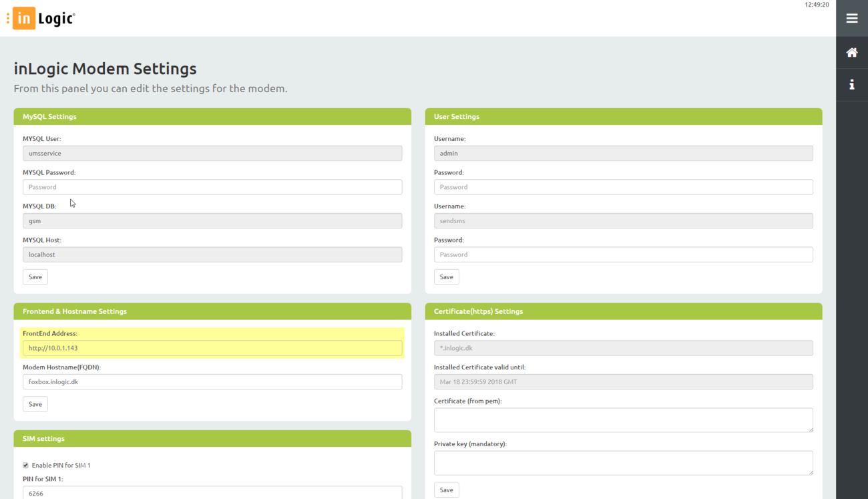This screenshot has height=499, width=868.
Task: Open the info icon in sidebar
Action: (851, 85)
